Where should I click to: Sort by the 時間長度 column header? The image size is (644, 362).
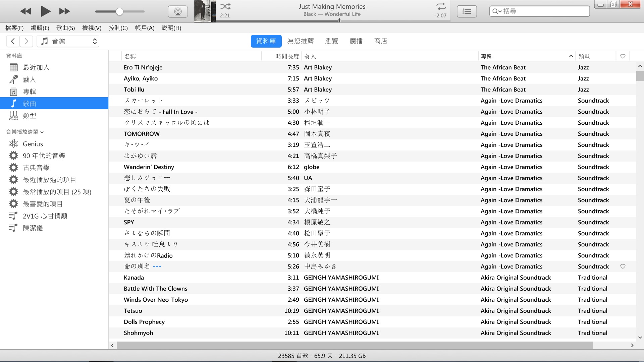coord(282,56)
